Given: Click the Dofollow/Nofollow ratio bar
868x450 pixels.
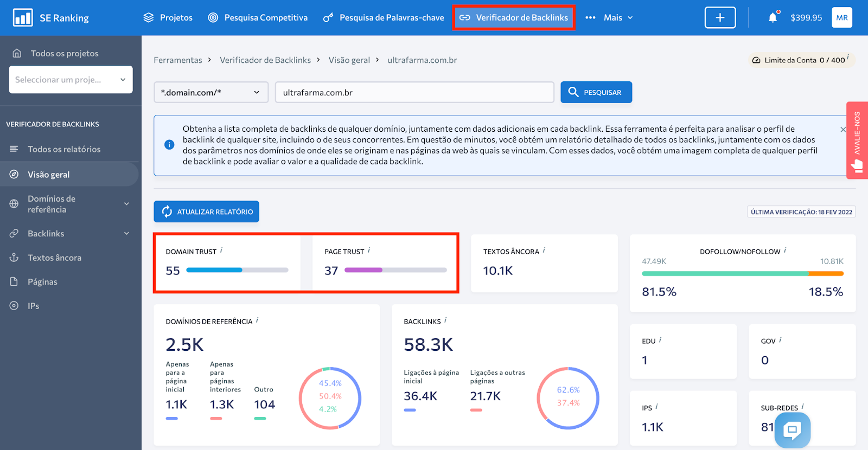Looking at the screenshot, I should tap(743, 274).
